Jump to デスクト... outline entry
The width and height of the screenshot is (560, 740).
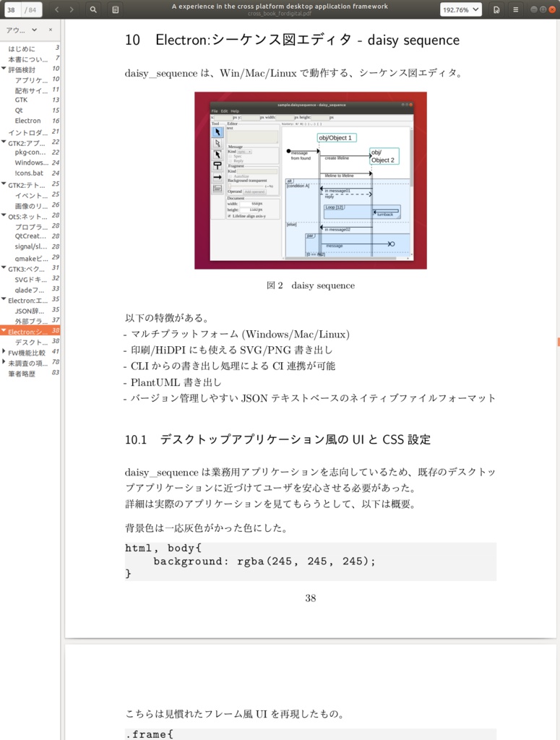31,342
